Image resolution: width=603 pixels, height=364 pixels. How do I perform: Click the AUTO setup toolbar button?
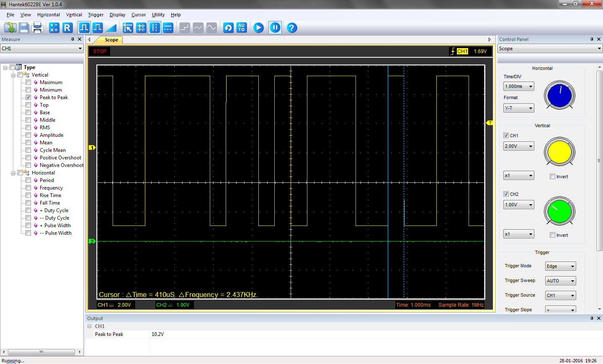tap(242, 28)
